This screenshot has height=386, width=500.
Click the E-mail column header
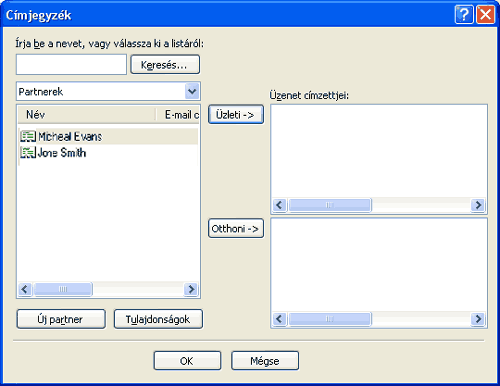pyautogui.click(x=178, y=115)
